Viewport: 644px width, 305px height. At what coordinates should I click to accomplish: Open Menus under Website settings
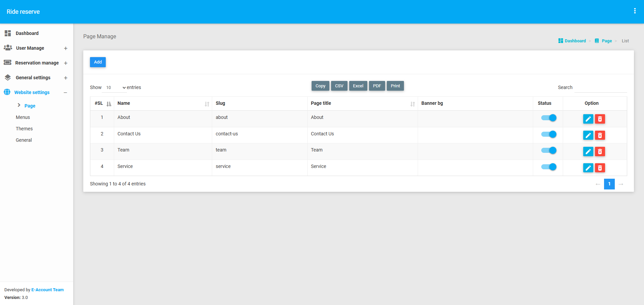tap(23, 117)
